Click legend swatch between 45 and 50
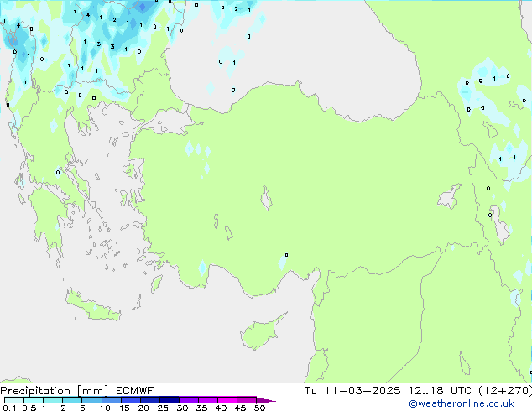The height and width of the screenshot is (411, 532). tap(247, 400)
